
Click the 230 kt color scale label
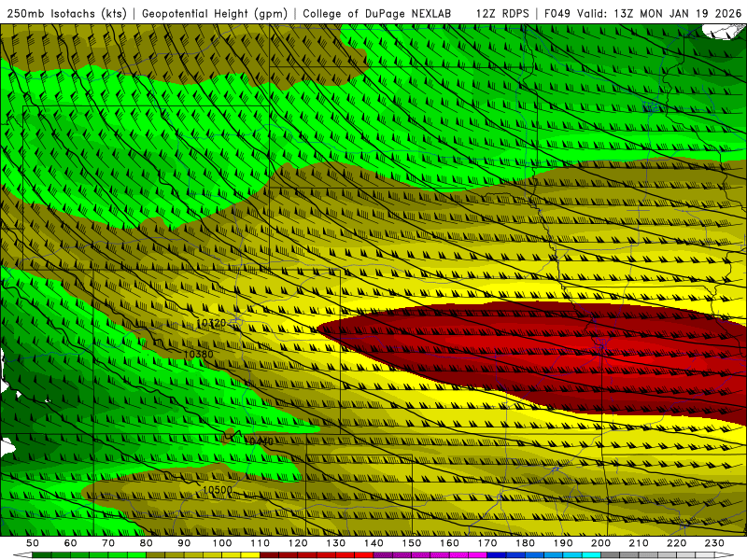[x=714, y=543]
